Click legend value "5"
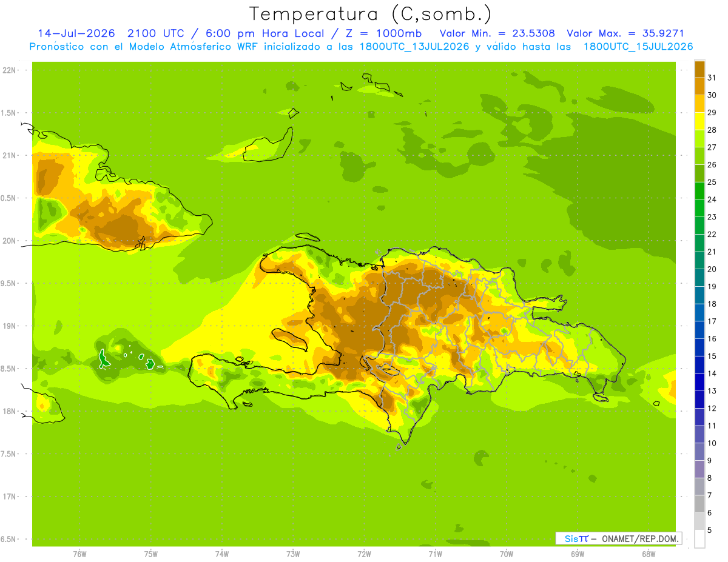Screen dimensions: 728x562 pos(710,530)
